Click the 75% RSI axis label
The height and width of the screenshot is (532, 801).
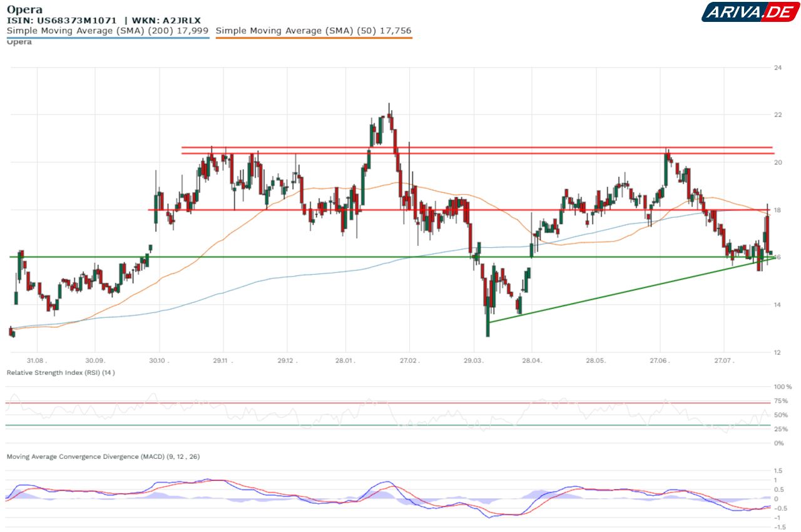[780, 401]
